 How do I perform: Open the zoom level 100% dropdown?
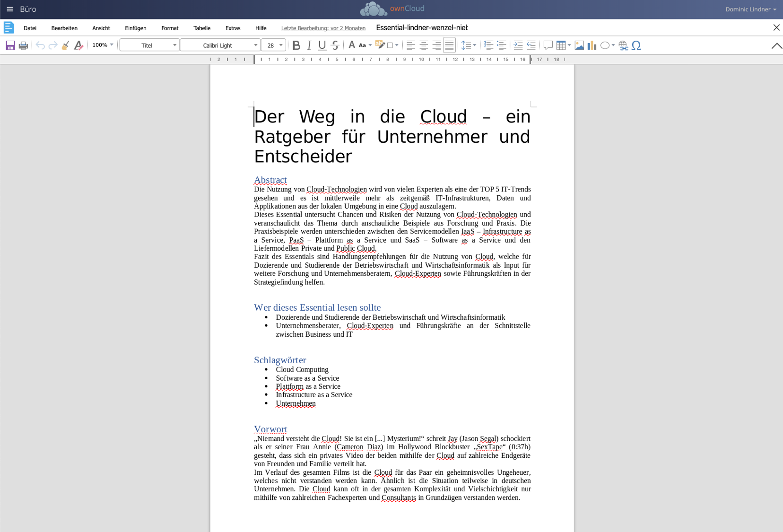pyautogui.click(x=103, y=45)
